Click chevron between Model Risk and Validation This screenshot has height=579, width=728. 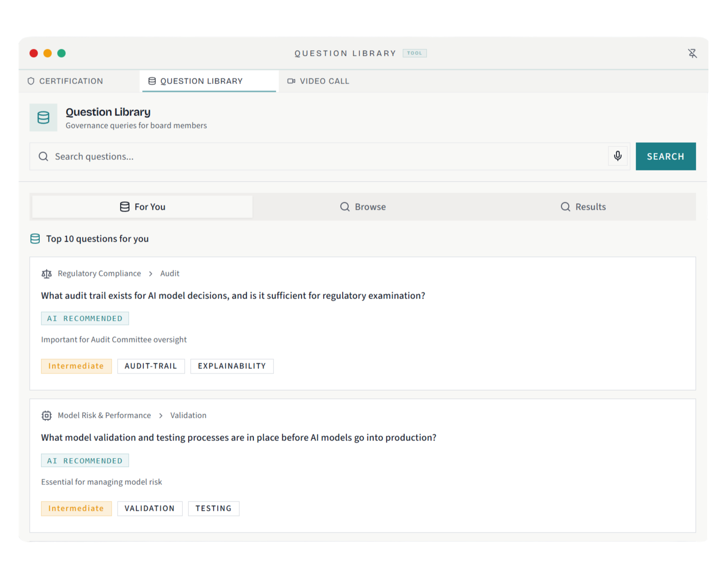point(161,416)
